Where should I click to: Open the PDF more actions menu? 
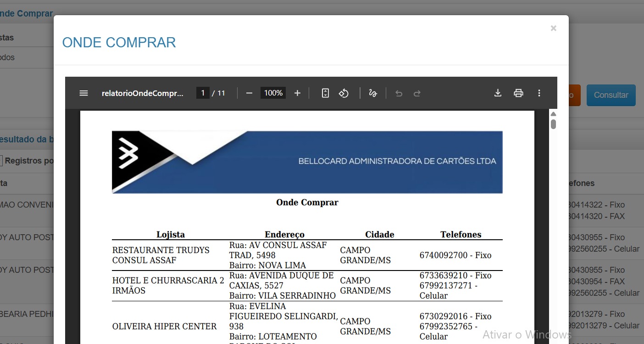click(x=539, y=93)
